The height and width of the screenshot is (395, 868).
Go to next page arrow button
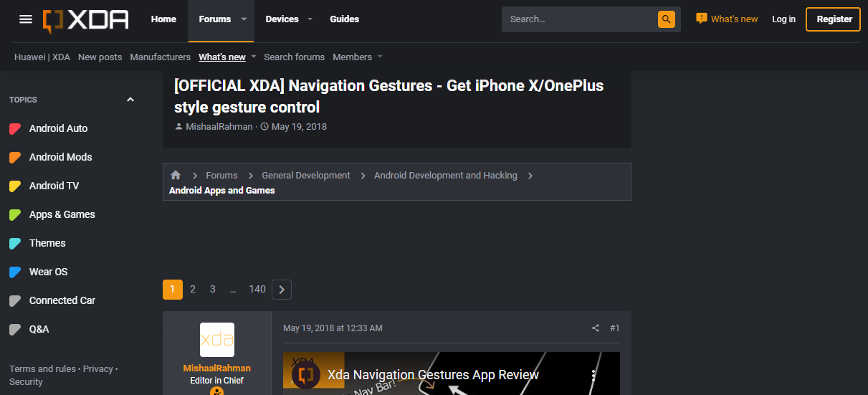[x=282, y=290]
